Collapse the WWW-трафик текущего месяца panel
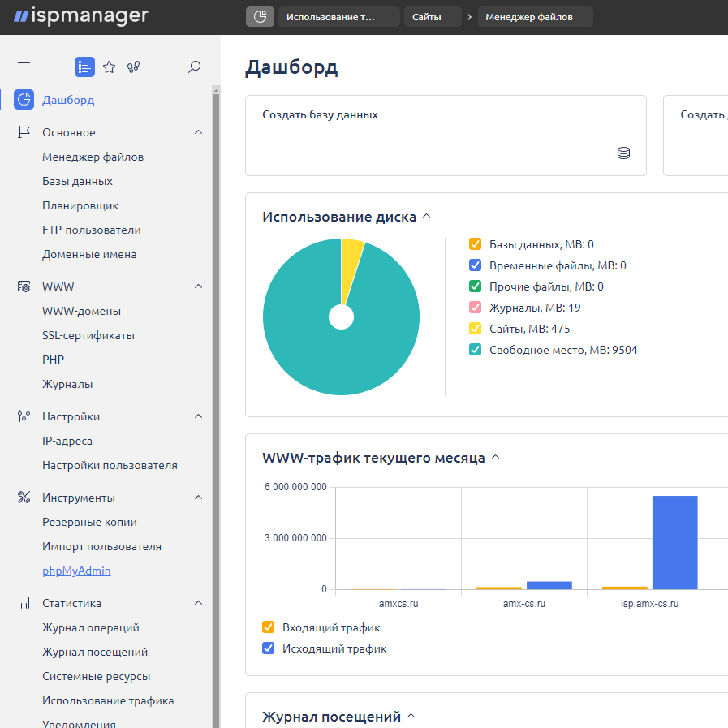The width and height of the screenshot is (728, 728). pos(495,457)
